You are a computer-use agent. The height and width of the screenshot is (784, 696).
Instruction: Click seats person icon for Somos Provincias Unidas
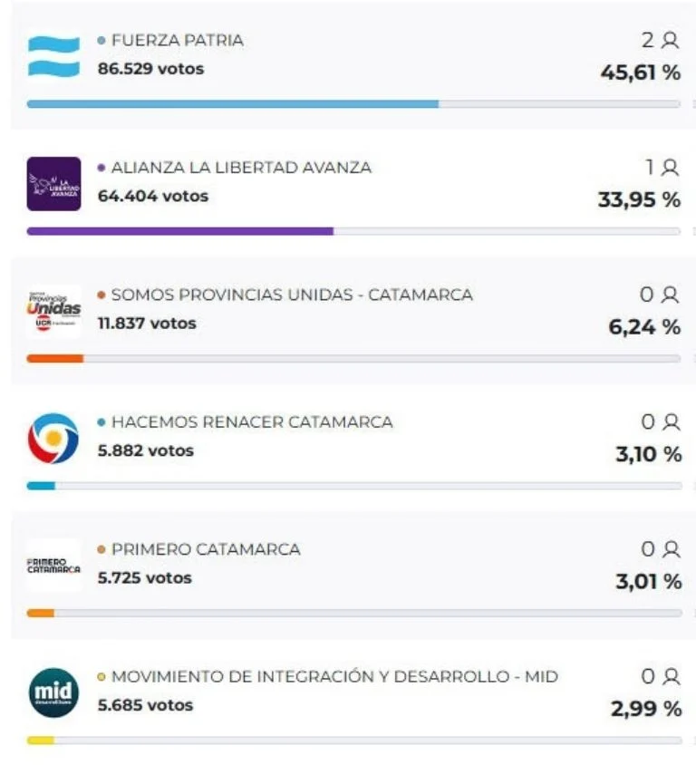pyautogui.click(x=671, y=295)
